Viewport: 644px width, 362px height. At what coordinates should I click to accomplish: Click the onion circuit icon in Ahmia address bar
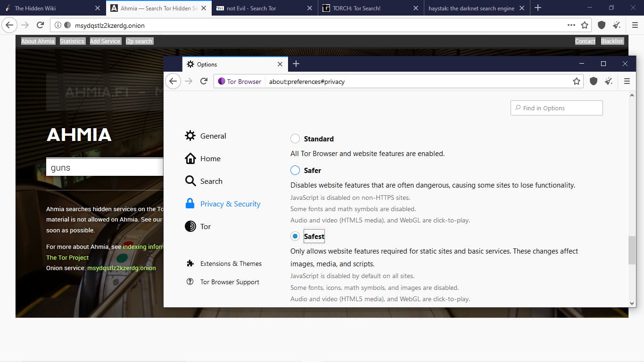click(x=67, y=25)
